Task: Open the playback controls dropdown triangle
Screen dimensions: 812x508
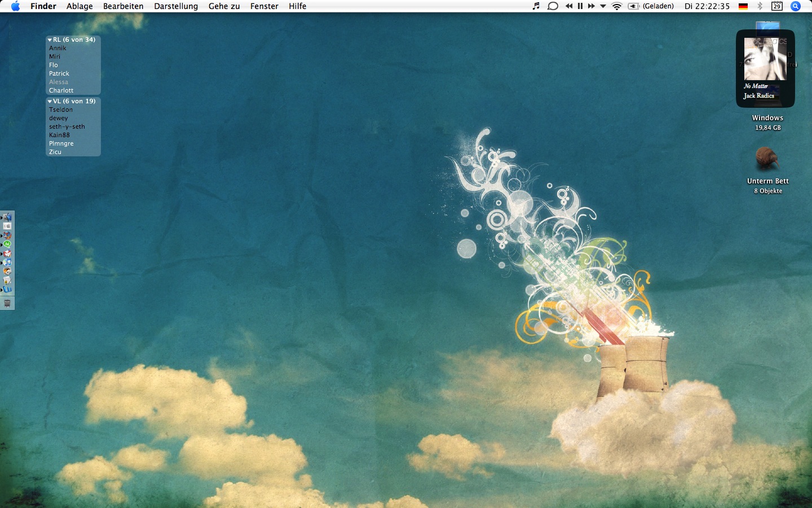Action: click(603, 6)
